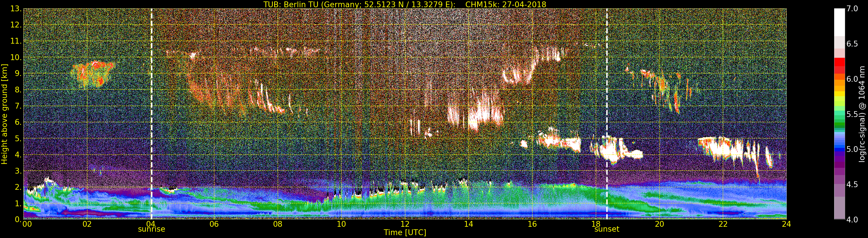Select the white dashed sunset marker line
This screenshot has width=868, height=238.
(x=607, y=114)
